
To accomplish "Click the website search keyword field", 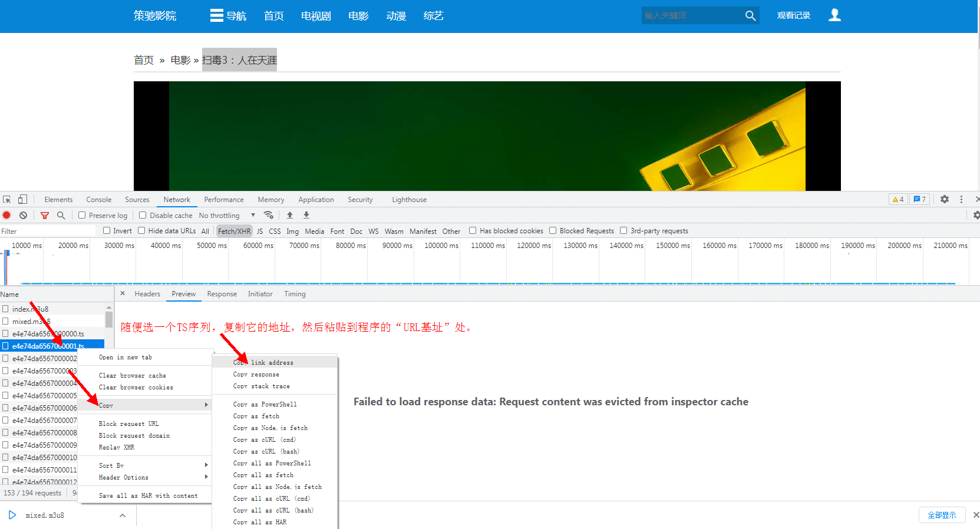I will pyautogui.click(x=691, y=16).
